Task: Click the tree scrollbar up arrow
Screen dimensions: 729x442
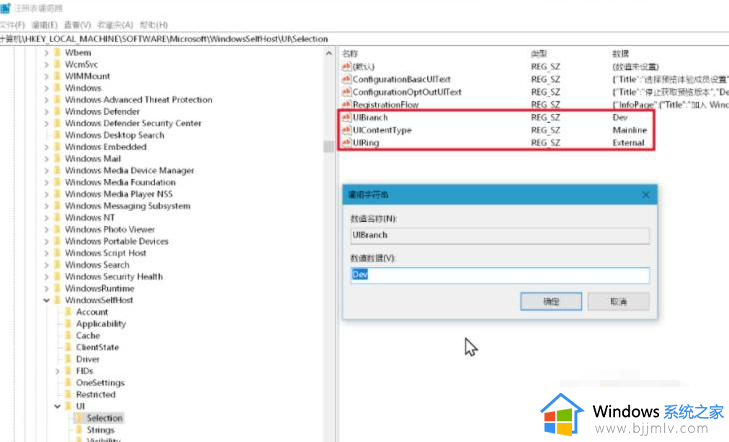Action: click(x=329, y=53)
